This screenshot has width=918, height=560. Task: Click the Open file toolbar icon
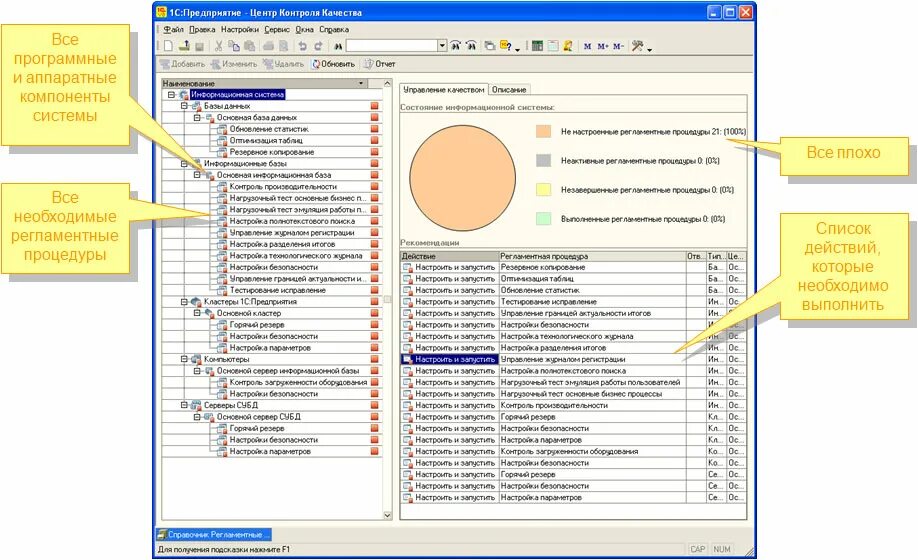click(x=184, y=46)
